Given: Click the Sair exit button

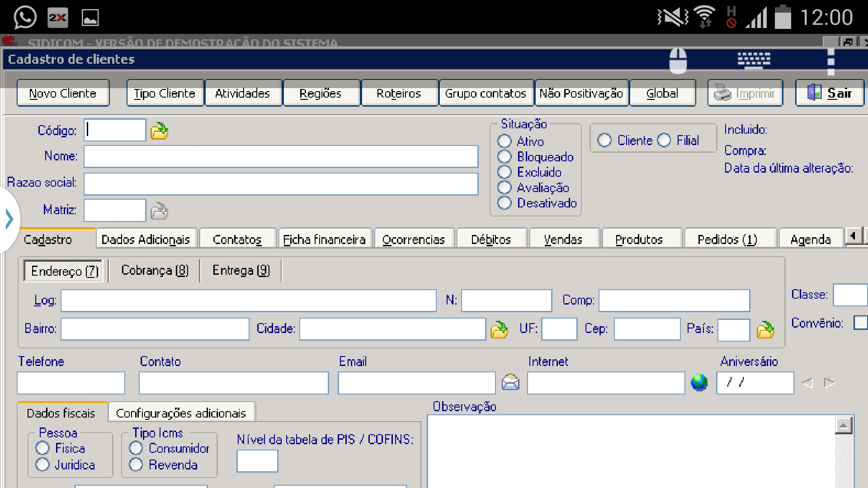Looking at the screenshot, I should tap(830, 93).
